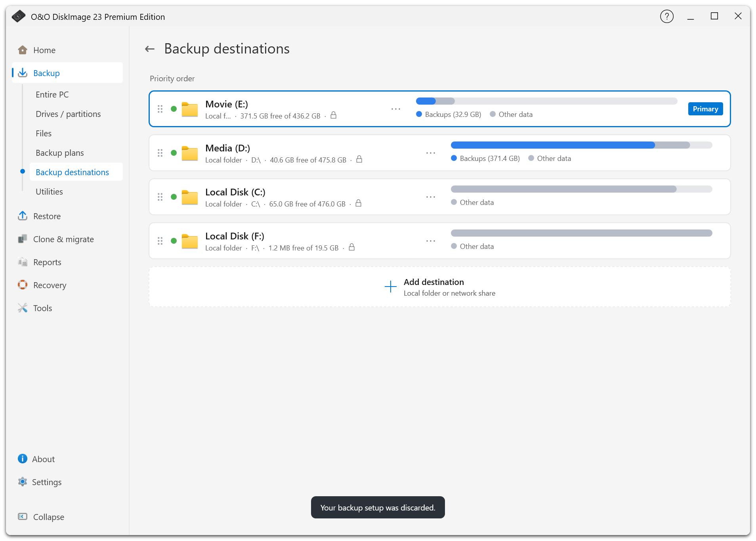This screenshot has width=756, height=541.
Task: Open the Home sidebar section
Action: coord(67,50)
